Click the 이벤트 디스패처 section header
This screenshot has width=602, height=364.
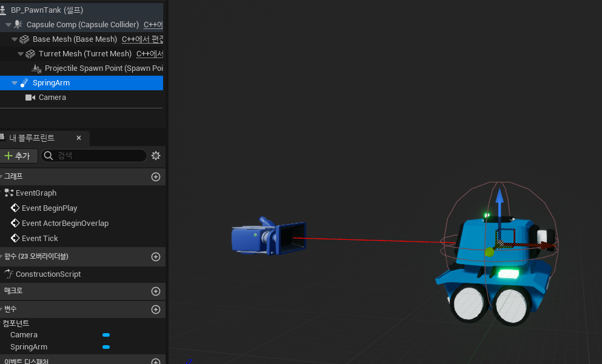pyautogui.click(x=82, y=361)
